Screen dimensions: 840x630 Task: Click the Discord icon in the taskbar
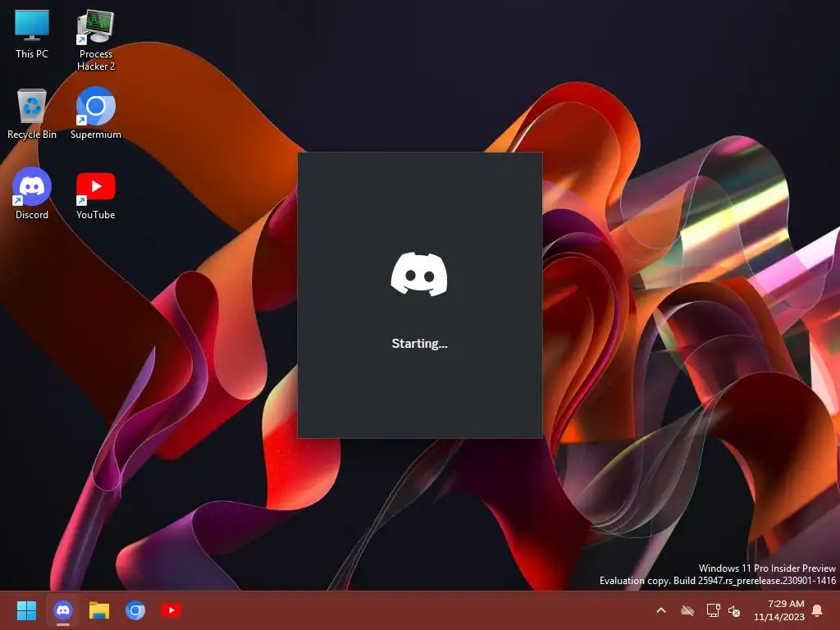tap(63, 610)
